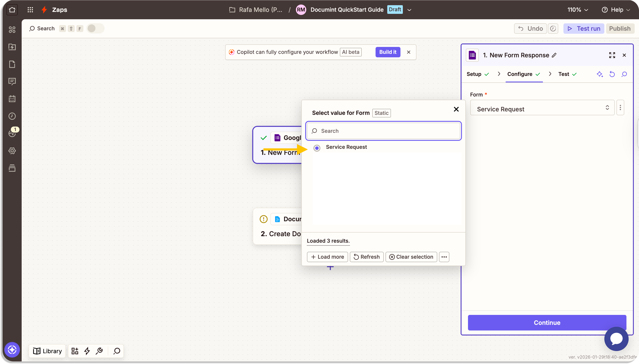Click the Continue button
Viewport: 639px width, 364px height.
[547, 322]
